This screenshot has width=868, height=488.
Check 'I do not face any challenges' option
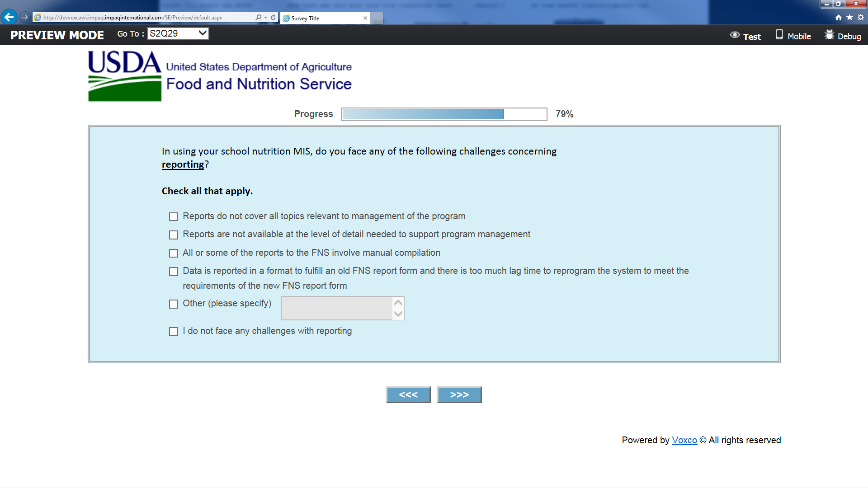point(174,332)
